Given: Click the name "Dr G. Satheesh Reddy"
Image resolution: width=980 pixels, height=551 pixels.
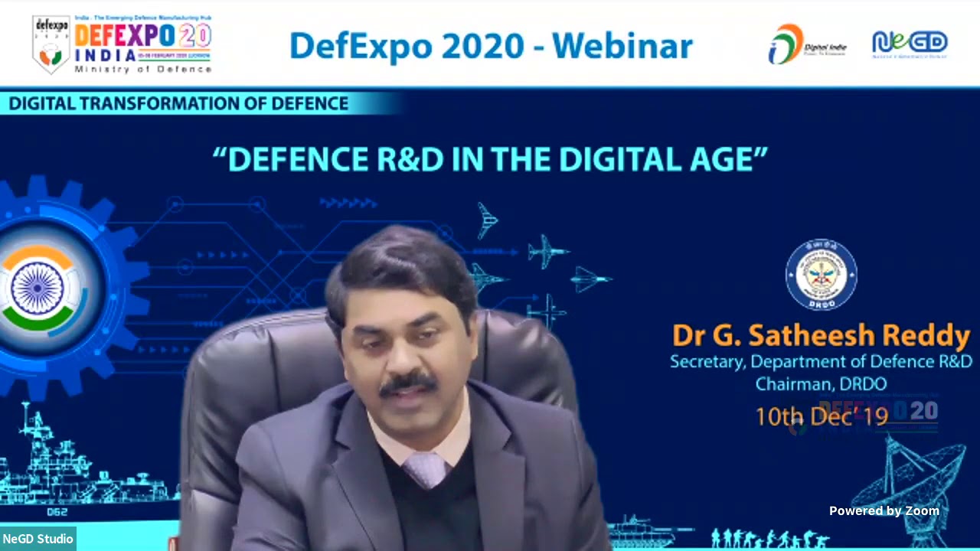Looking at the screenshot, I should [822, 335].
